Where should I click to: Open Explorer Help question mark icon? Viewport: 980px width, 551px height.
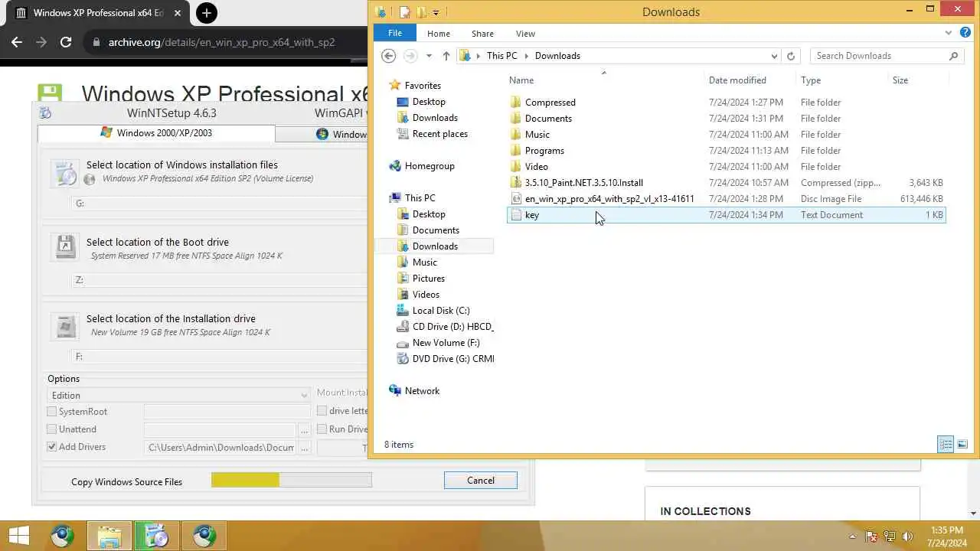point(965,33)
